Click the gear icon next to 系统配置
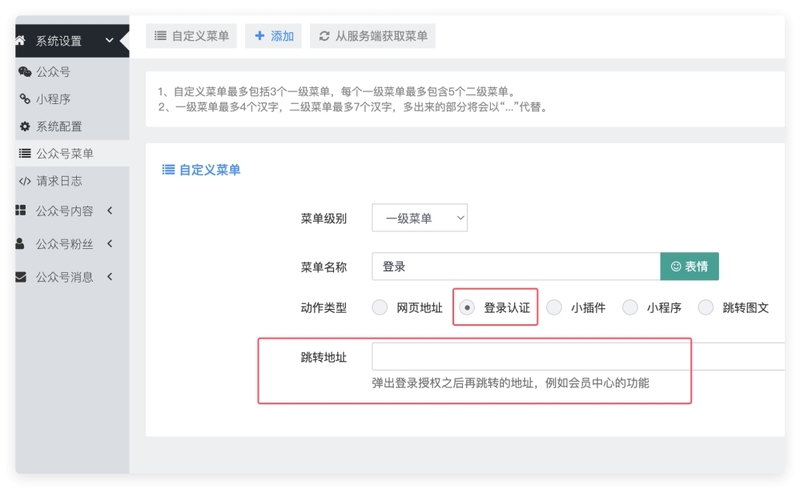 [25, 127]
